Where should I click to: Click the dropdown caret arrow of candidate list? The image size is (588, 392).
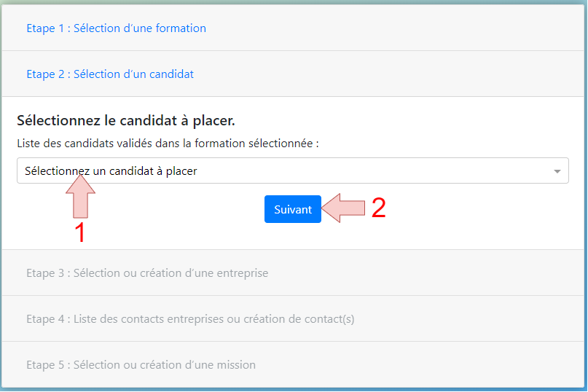pyautogui.click(x=557, y=171)
